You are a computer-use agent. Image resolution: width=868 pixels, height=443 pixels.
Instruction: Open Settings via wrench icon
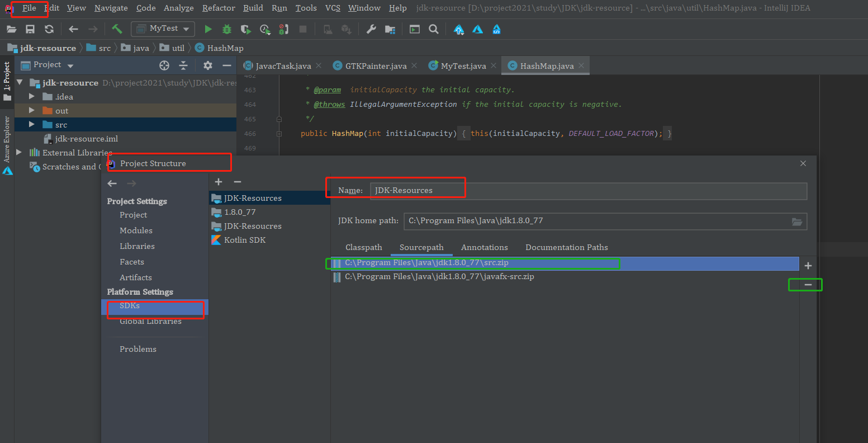point(371,29)
